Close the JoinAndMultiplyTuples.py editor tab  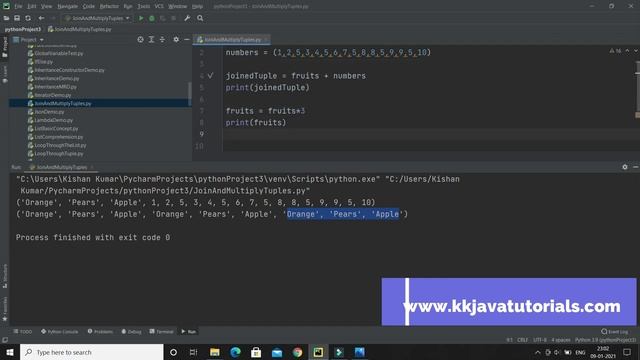[x=266, y=40]
